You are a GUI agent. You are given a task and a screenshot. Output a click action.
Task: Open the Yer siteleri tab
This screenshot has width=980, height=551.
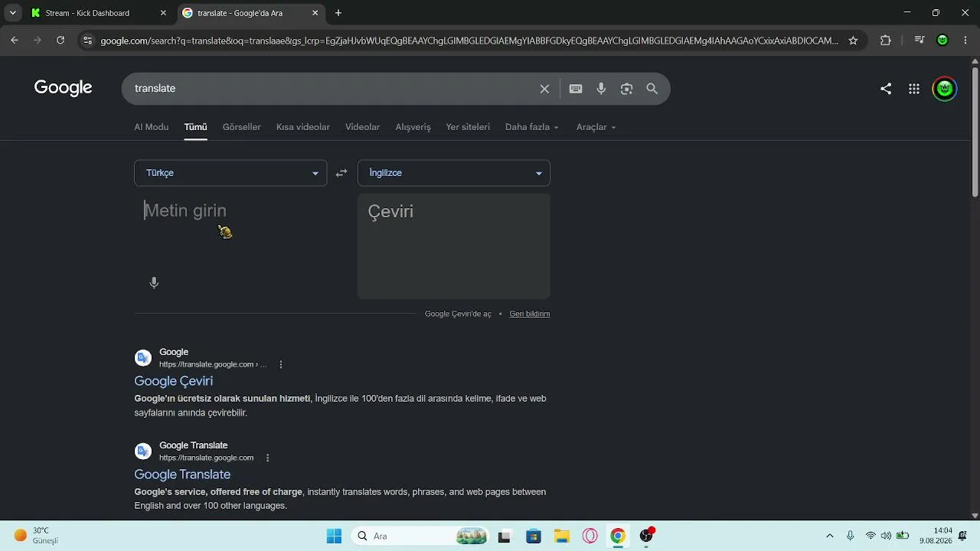468,127
